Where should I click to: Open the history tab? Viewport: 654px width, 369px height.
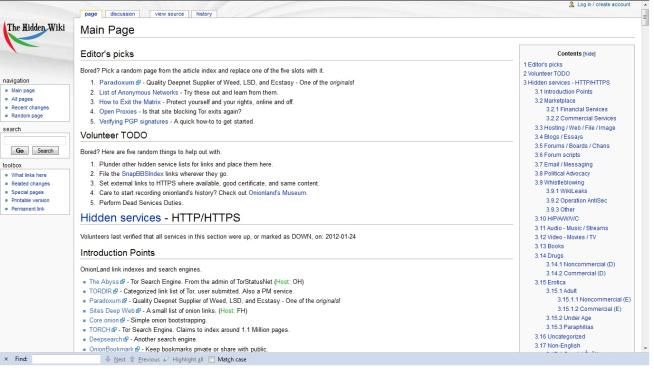(204, 14)
